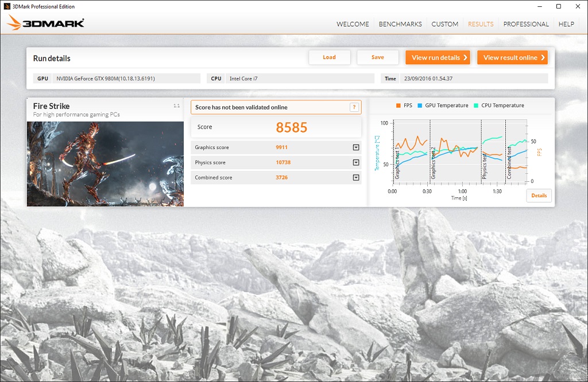588x382 pixels.
Task: Click the blue GPU Temperature legend square
Action: click(x=420, y=106)
